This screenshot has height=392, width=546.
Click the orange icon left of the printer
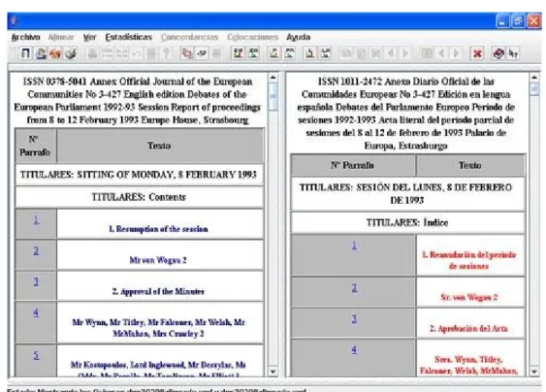point(55,53)
